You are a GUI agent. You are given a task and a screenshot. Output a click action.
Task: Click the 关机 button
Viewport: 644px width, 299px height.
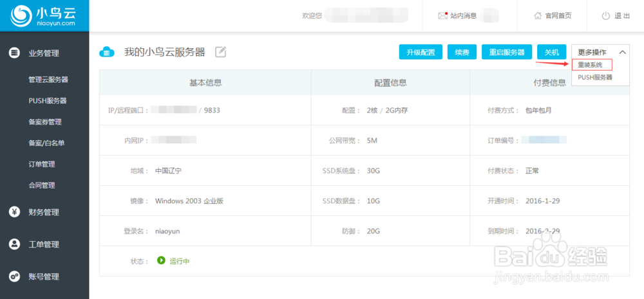coord(552,52)
